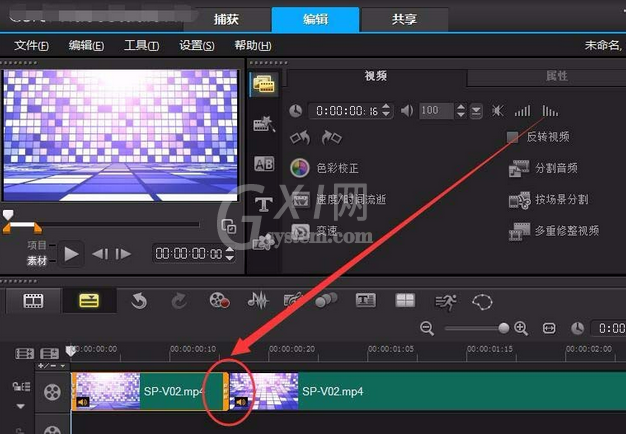Select 素材 playback mode

(37, 261)
